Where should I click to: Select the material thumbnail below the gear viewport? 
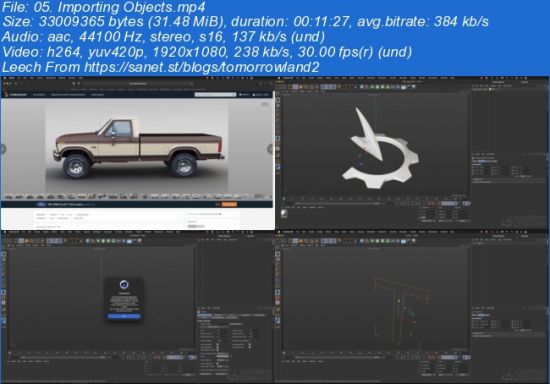coord(284,214)
